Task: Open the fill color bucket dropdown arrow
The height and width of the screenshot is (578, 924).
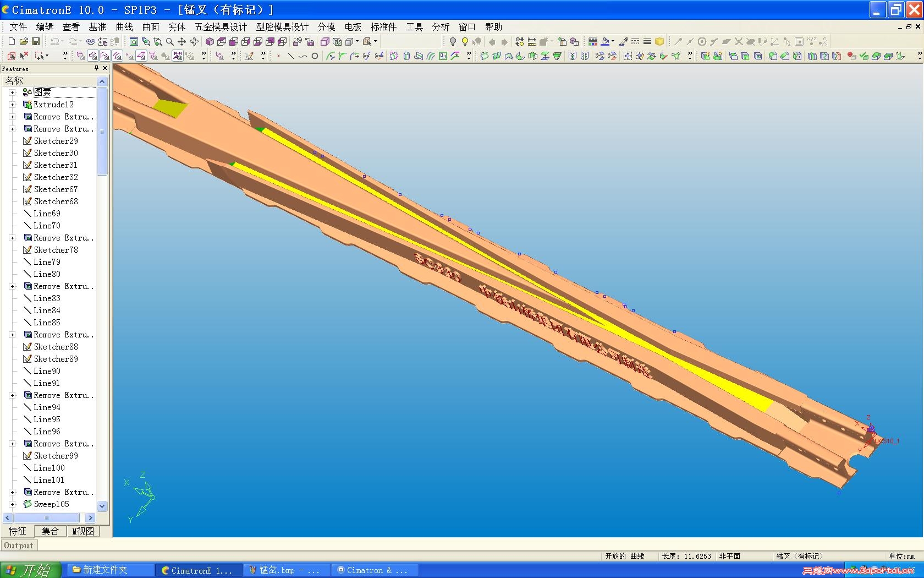Action: click(613, 41)
